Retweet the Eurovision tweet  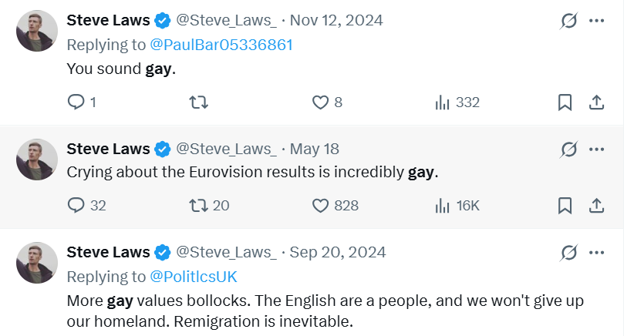point(199,205)
